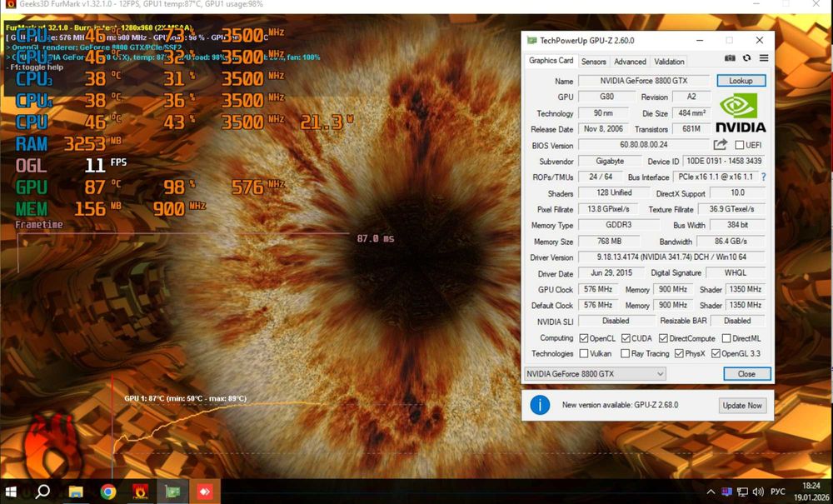Toggle the OpenCL checkbox
Viewport: 833px width, 504px height.
584,338
